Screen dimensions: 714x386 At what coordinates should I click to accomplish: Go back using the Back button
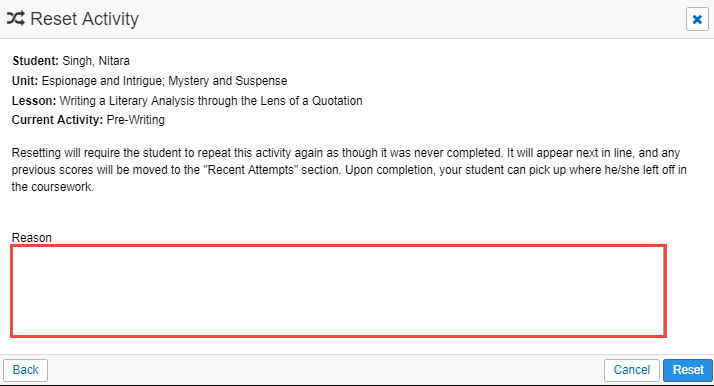click(26, 370)
